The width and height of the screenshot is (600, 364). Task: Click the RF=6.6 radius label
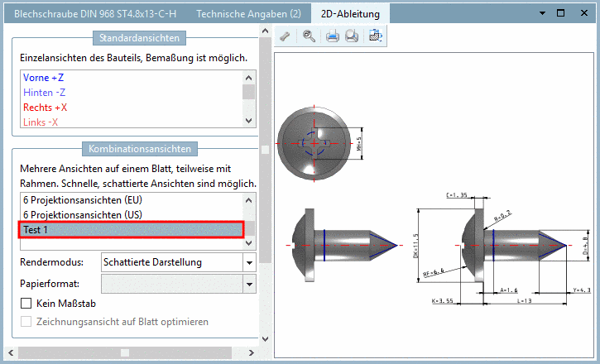[x=434, y=272]
